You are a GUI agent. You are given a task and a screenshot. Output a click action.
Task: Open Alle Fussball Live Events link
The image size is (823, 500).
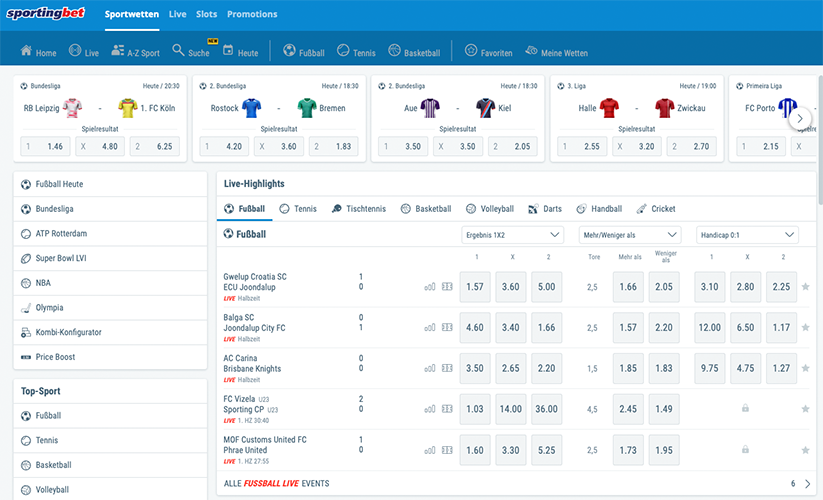[x=277, y=483]
